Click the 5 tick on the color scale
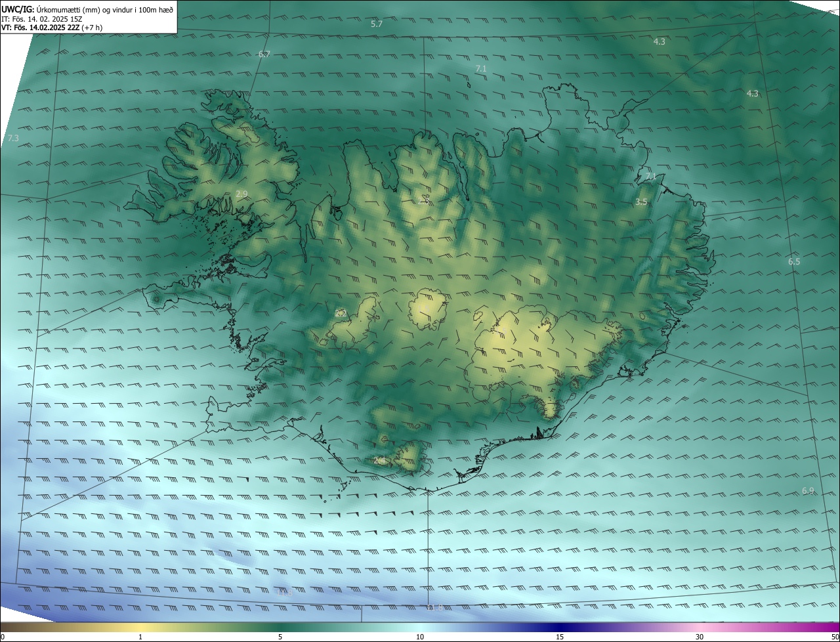 point(280,637)
